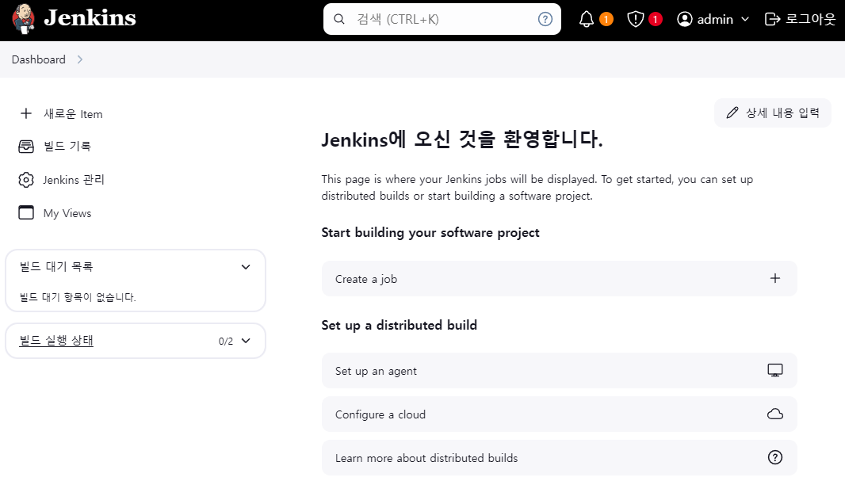845x504 pixels.
Task: Click the logout door icon
Action: click(772, 19)
